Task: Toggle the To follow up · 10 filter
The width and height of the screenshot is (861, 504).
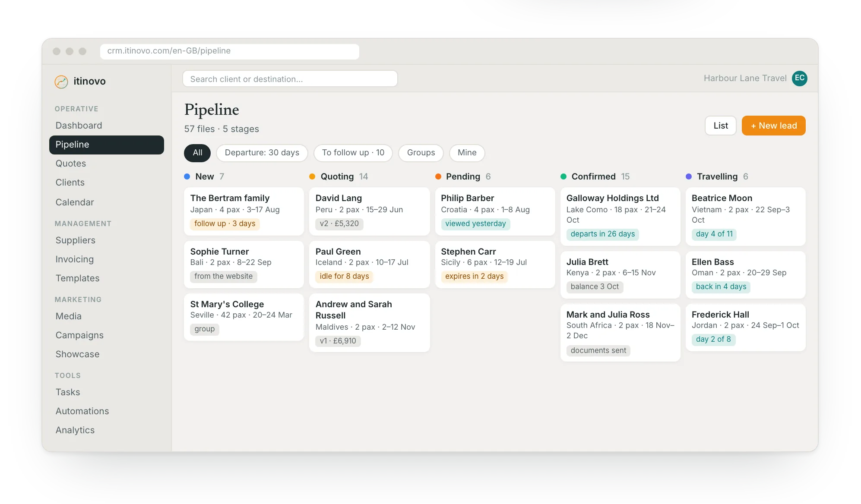Action: tap(353, 153)
